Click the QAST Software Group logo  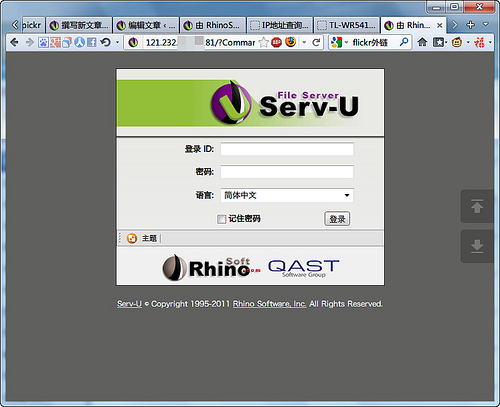[304, 268]
